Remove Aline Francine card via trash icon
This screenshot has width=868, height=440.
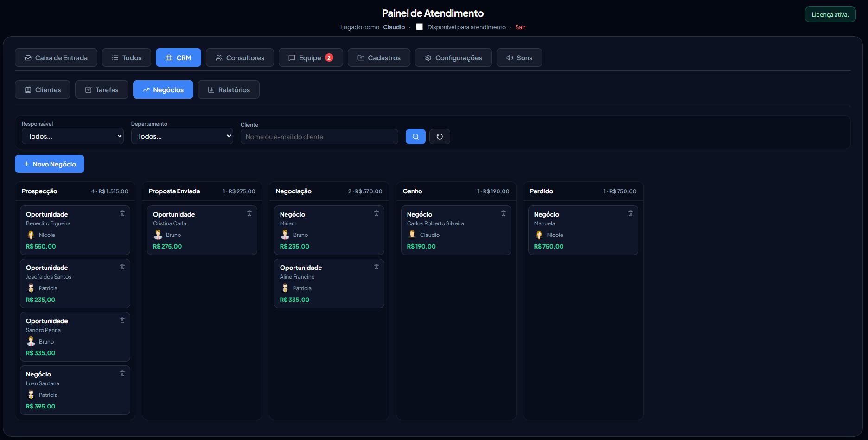[377, 267]
